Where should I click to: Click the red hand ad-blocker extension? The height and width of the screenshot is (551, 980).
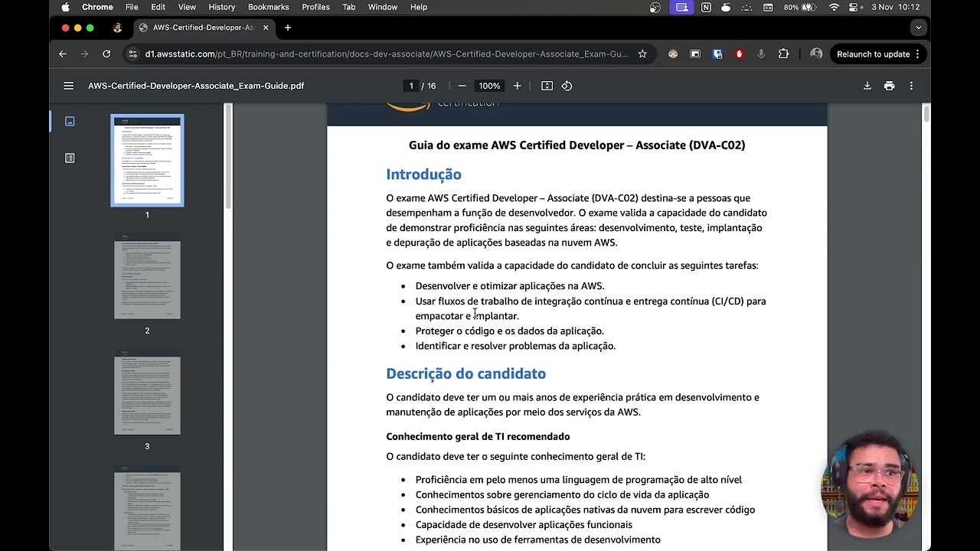tap(739, 54)
